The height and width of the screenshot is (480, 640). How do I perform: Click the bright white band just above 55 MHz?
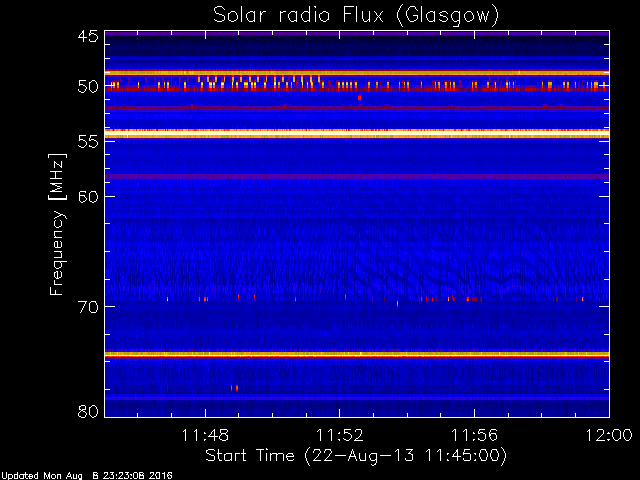point(357,133)
